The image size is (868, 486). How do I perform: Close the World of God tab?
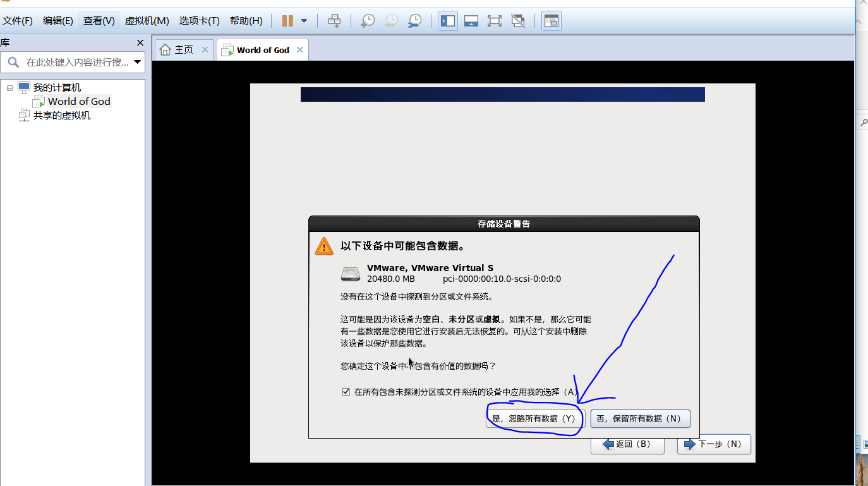pos(299,50)
